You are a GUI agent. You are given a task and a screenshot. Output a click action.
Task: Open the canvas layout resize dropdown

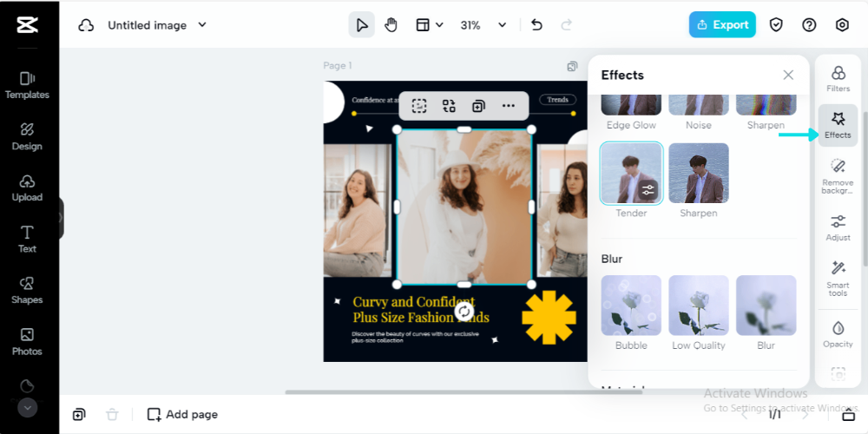coord(430,25)
